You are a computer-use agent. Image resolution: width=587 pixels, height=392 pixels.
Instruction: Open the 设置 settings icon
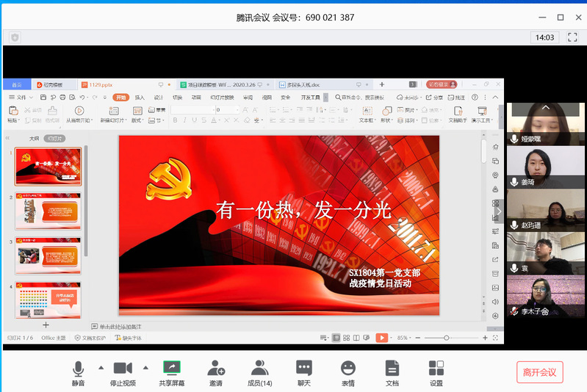pos(436,372)
